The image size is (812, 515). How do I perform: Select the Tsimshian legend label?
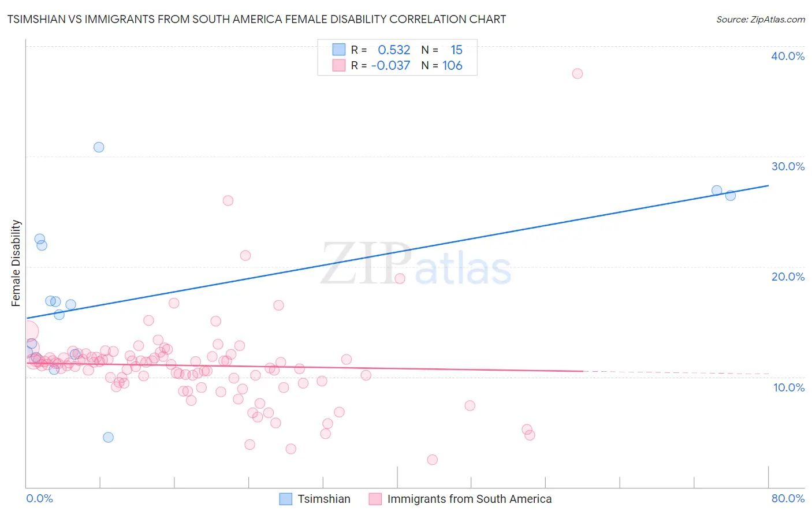point(324,499)
